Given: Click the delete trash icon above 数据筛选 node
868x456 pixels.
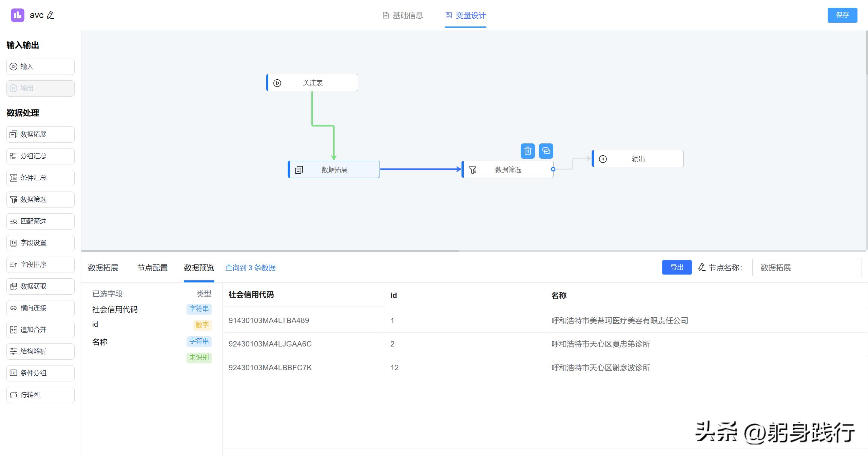Looking at the screenshot, I should 527,151.
